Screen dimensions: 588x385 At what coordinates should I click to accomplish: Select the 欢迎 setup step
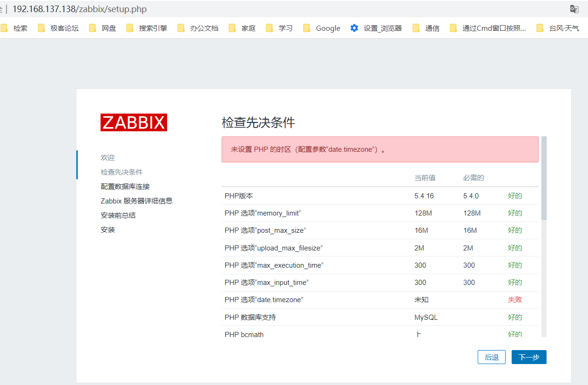108,158
